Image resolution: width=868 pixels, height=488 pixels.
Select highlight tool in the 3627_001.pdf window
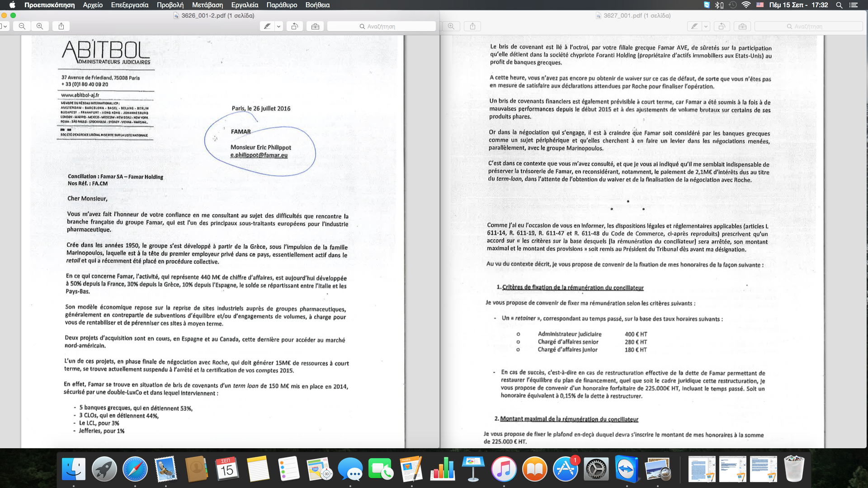(695, 26)
